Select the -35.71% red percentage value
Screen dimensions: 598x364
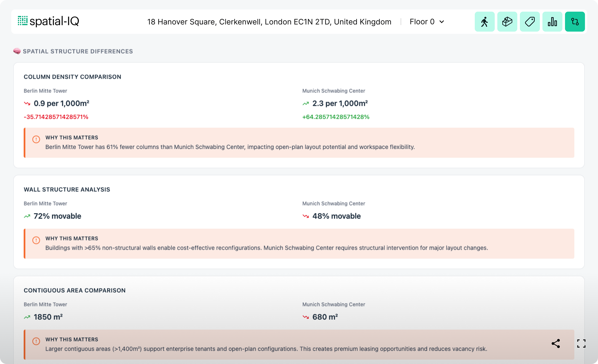56,117
